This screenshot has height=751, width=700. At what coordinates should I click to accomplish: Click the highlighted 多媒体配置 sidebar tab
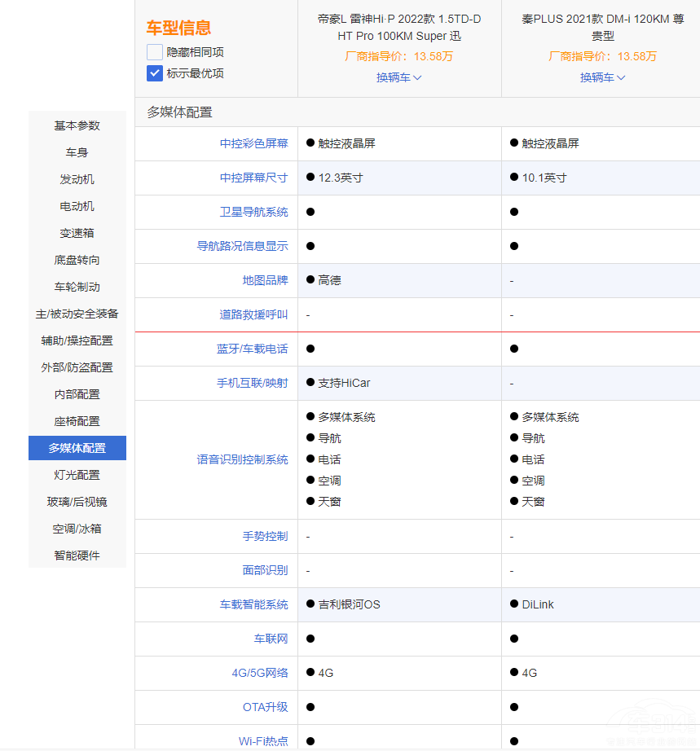[x=77, y=448]
